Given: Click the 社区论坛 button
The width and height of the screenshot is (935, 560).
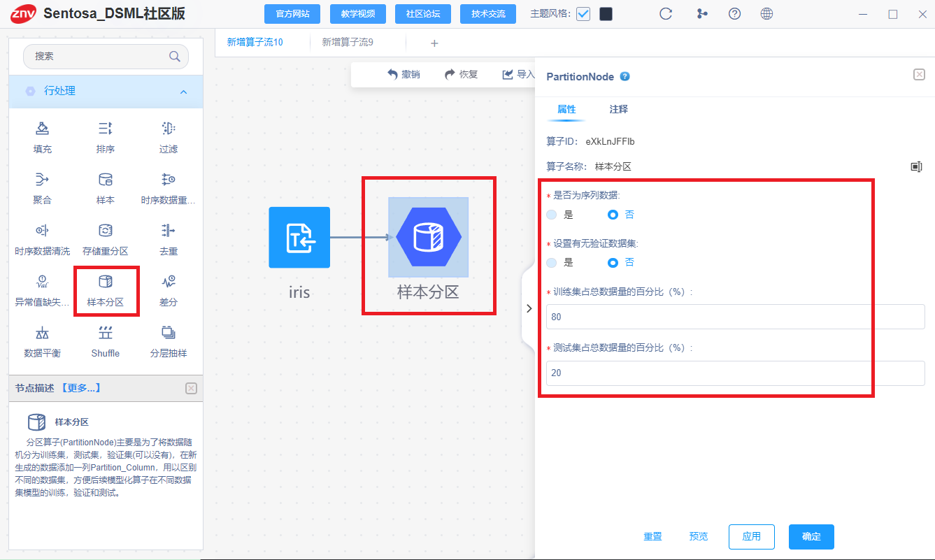Looking at the screenshot, I should pyautogui.click(x=423, y=14).
